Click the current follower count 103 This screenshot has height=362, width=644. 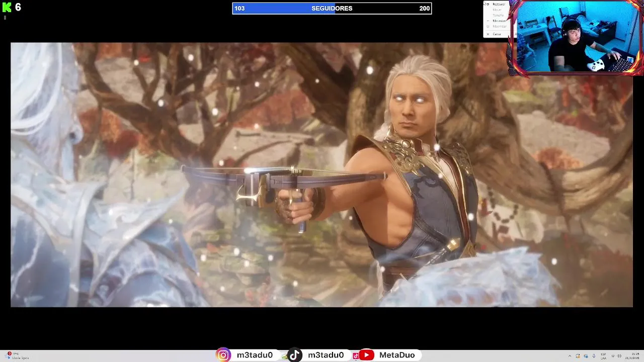tap(239, 8)
